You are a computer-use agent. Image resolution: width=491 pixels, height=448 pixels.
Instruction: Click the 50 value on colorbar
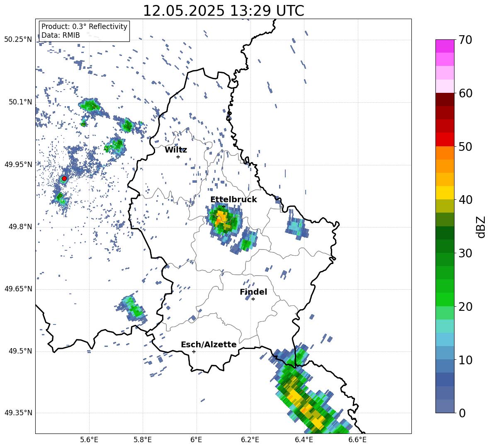(x=465, y=146)
